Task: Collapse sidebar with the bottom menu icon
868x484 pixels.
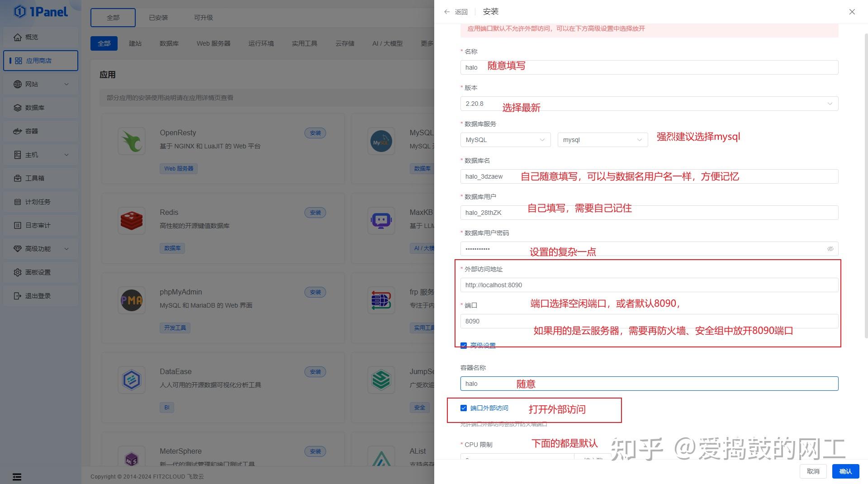Action: click(x=17, y=477)
